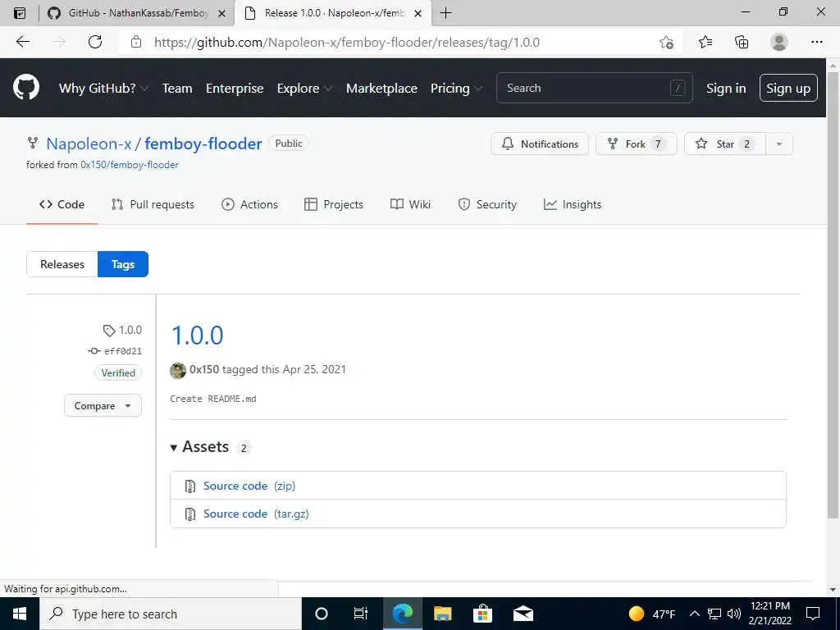The image size is (840, 630).
Task: Open the Windows Start menu
Action: click(20, 614)
